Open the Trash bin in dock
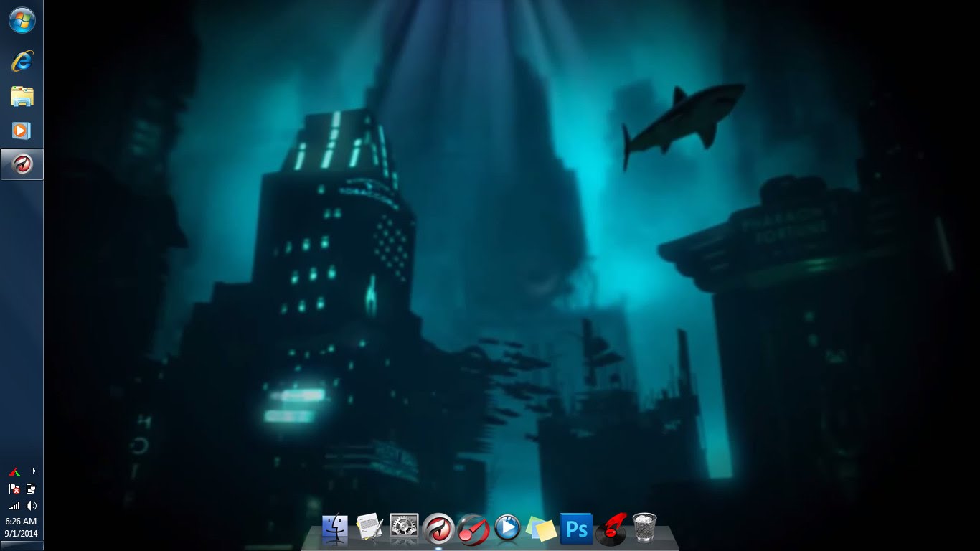Screen dimensions: 980x551 644,528
